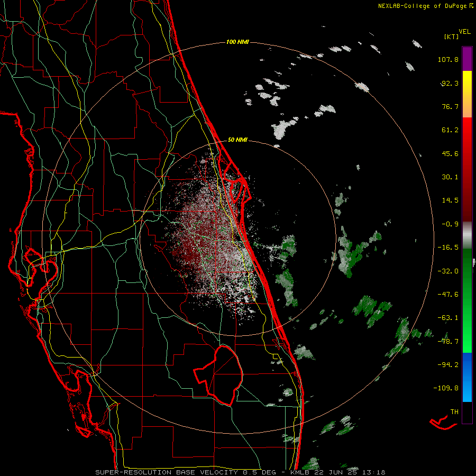Screen dimensions: 476x476
Task: Click the 14.5 velocity scale value
Action: [450, 200]
